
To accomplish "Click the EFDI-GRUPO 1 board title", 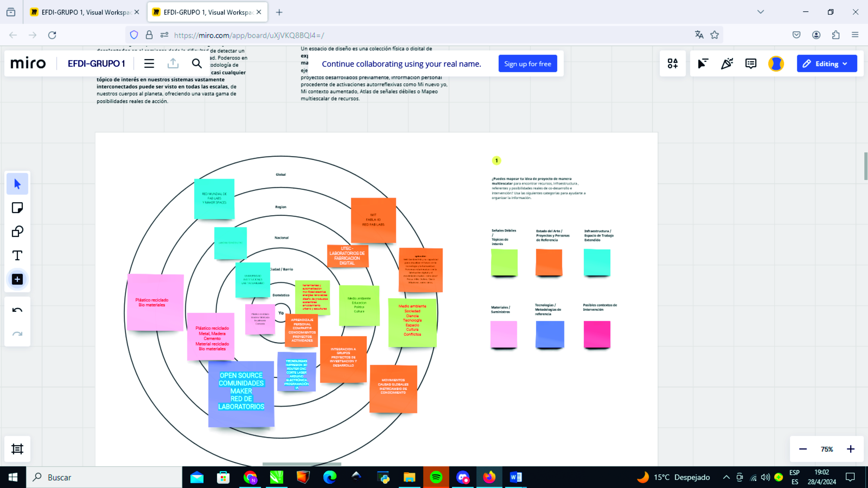I will (96, 64).
